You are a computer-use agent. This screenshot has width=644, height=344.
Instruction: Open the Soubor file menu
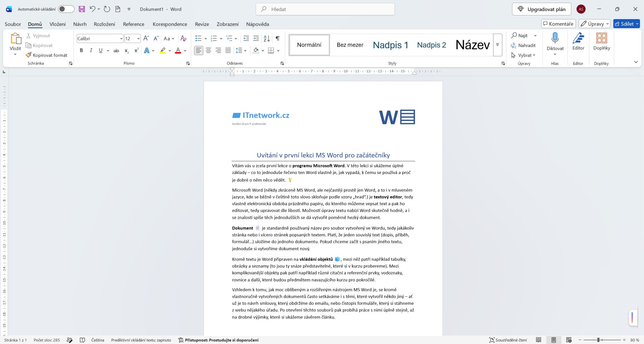point(13,24)
